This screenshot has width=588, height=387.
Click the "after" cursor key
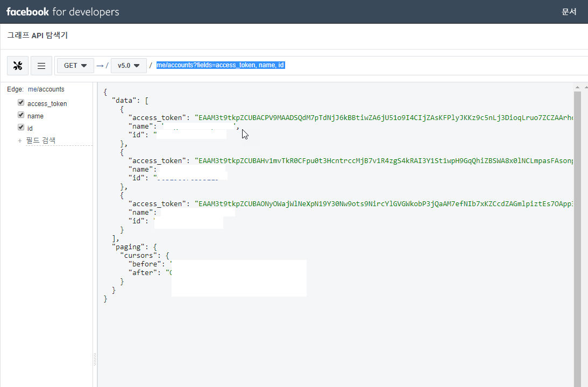[143, 273]
